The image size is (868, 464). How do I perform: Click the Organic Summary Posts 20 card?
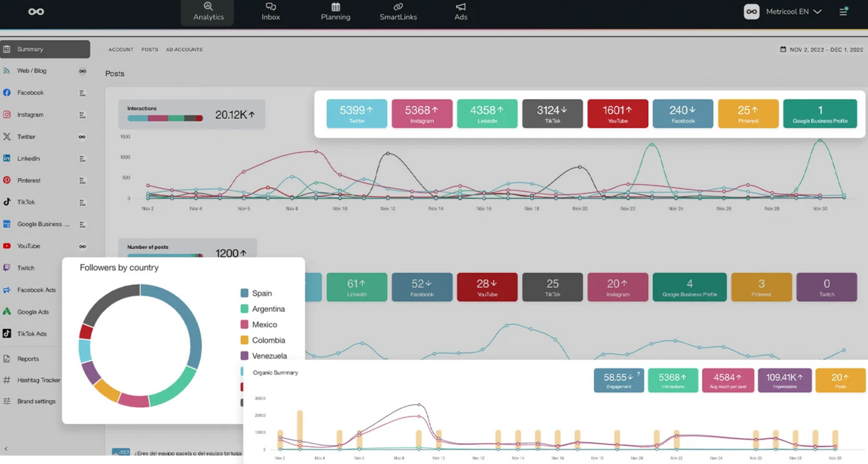click(840, 380)
